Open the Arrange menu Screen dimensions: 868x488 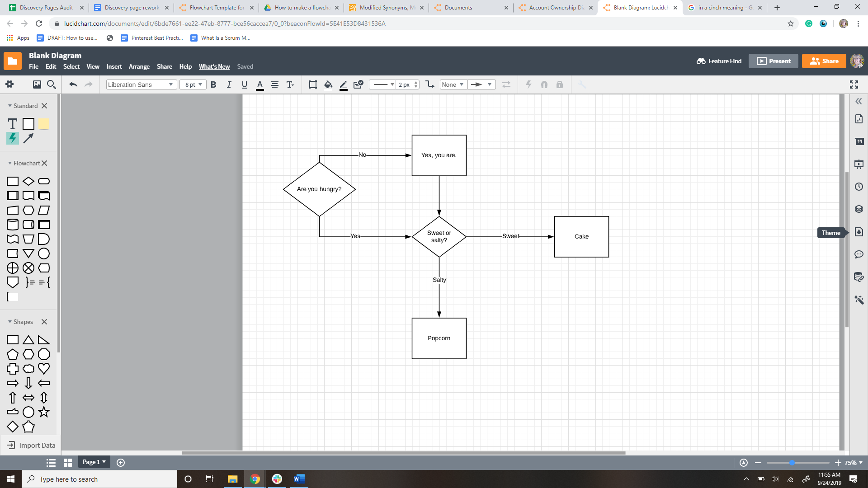pyautogui.click(x=139, y=66)
